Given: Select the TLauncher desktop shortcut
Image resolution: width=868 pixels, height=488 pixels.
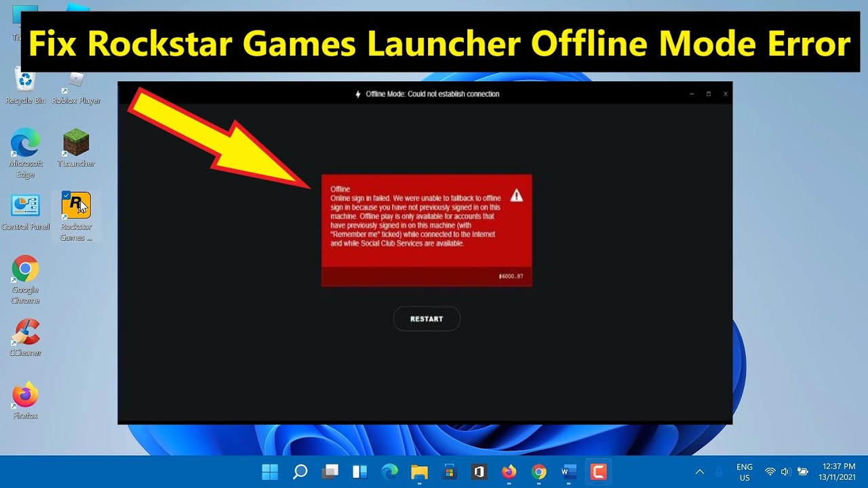Looking at the screenshot, I should pyautogui.click(x=76, y=148).
